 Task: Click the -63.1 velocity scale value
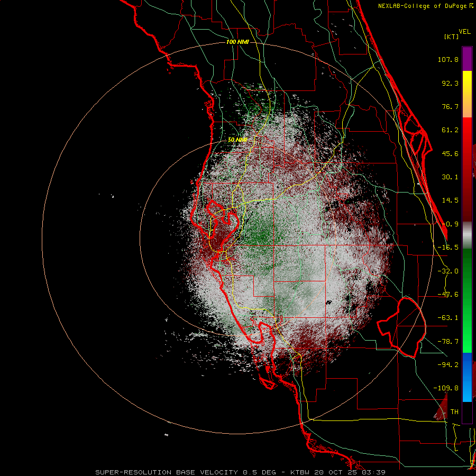tap(448, 318)
